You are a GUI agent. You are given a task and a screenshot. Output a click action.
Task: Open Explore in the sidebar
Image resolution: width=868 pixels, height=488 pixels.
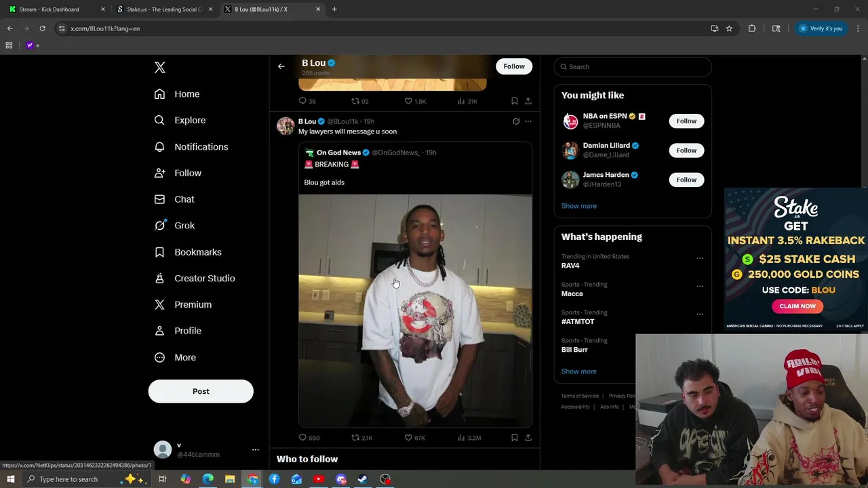point(180,121)
